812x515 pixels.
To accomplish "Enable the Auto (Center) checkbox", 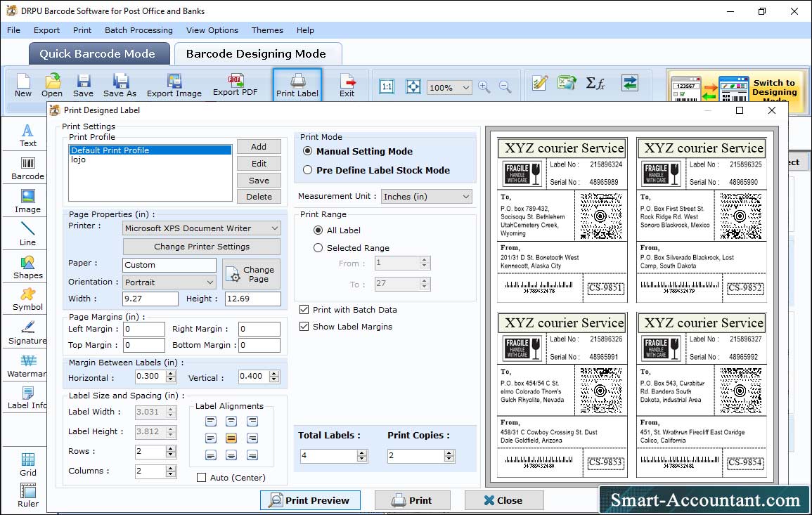I will (202, 477).
